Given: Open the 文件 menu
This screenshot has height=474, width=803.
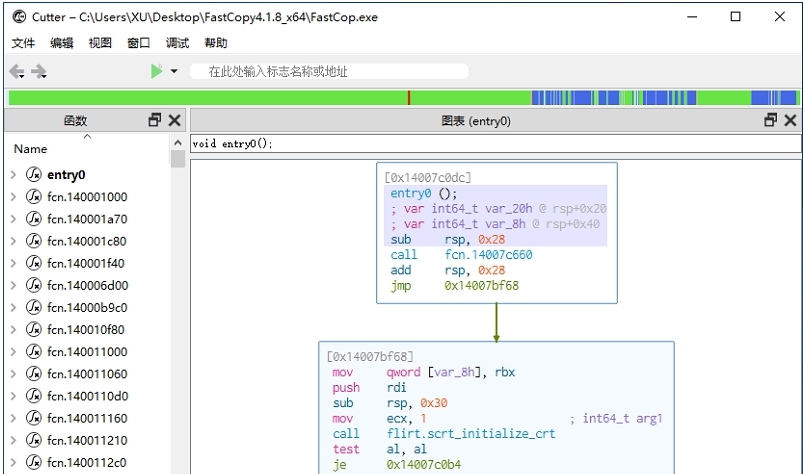Looking at the screenshot, I should click(23, 43).
